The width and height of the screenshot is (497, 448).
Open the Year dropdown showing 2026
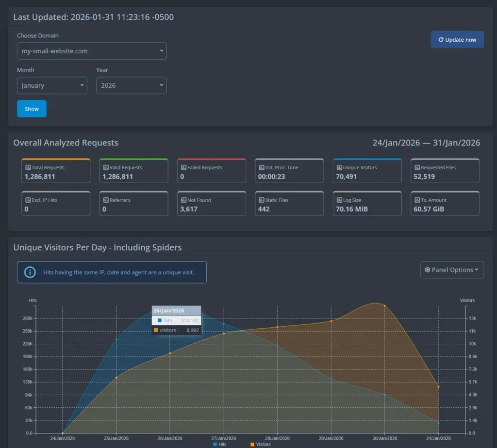(x=131, y=85)
